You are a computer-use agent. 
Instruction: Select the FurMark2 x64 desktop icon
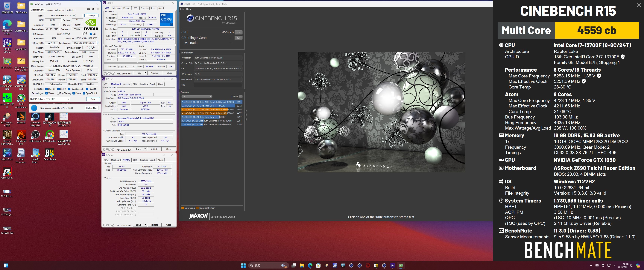pos(21,137)
